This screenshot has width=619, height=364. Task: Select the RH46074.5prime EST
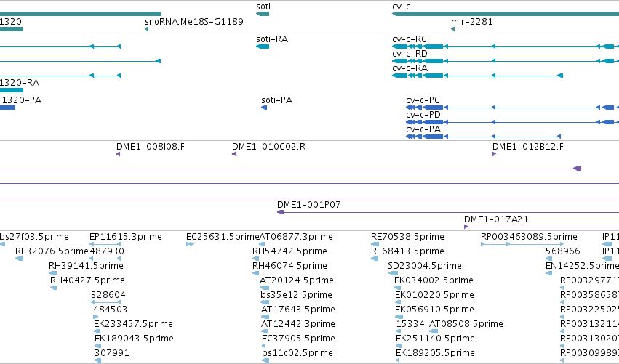pos(289,266)
